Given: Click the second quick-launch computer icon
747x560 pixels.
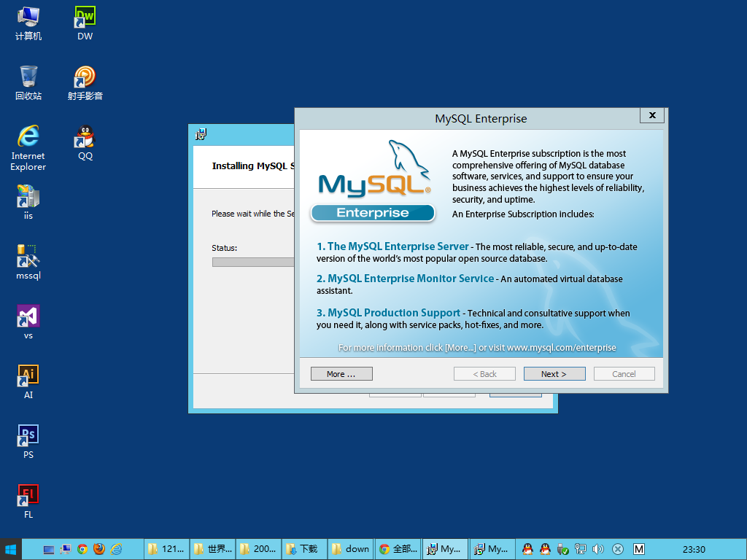Looking at the screenshot, I should (65, 550).
